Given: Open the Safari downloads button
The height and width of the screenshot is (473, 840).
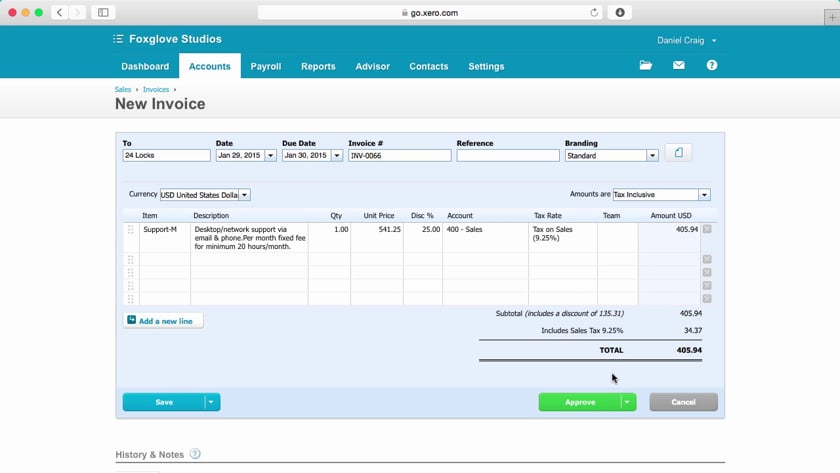Looking at the screenshot, I should pos(620,12).
